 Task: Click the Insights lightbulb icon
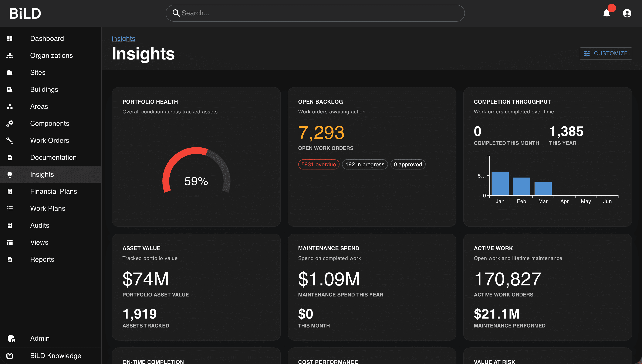(10, 175)
